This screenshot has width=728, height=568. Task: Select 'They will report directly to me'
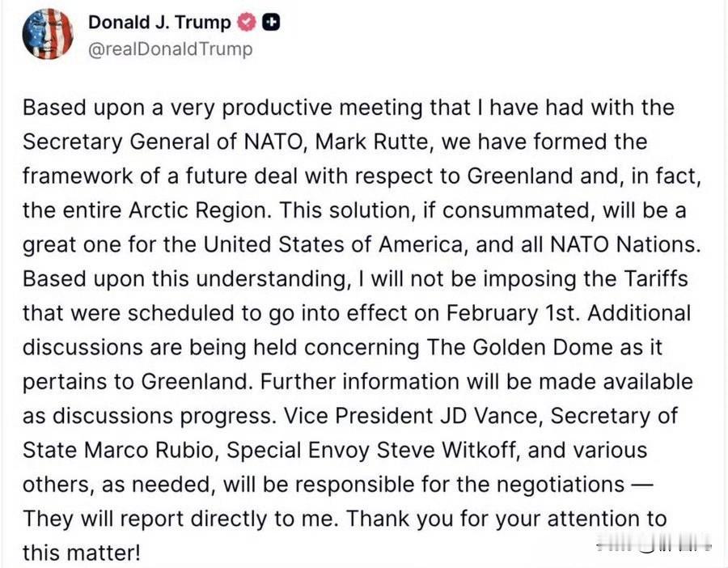(x=178, y=519)
